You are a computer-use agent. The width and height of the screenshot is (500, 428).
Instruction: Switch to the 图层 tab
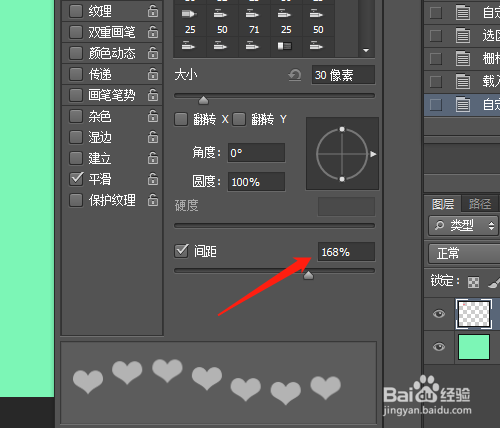pyautogui.click(x=443, y=204)
